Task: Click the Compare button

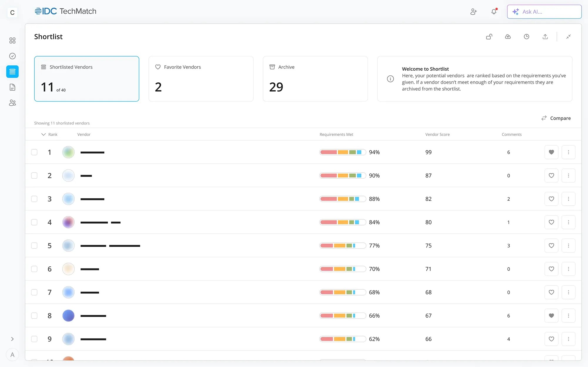Action: coord(556,118)
